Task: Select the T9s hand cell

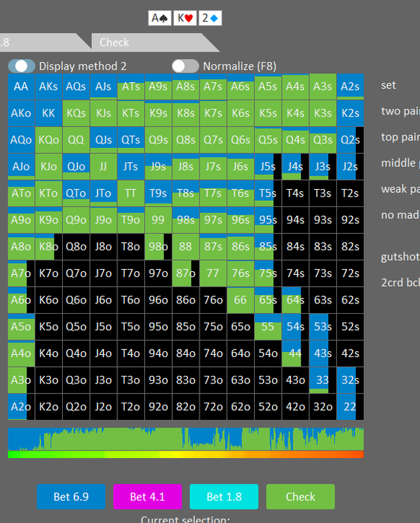Action: (158, 193)
